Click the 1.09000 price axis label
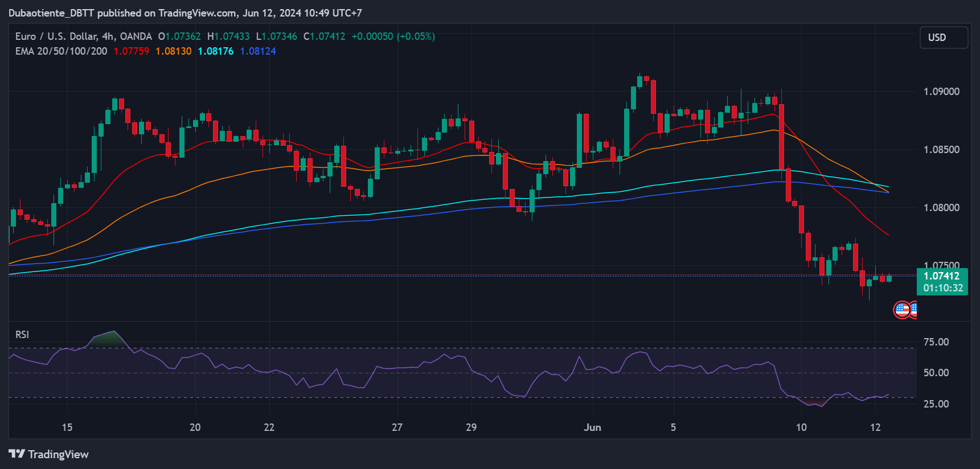The image size is (980, 469). pyautogui.click(x=941, y=92)
